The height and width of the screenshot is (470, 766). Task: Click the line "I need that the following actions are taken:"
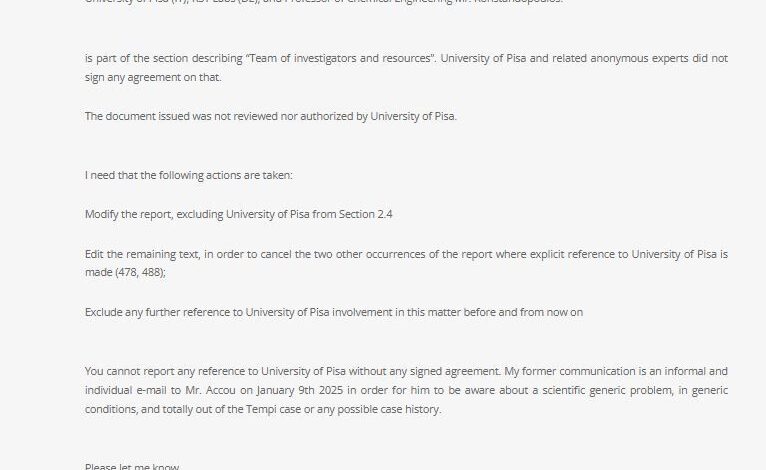point(189,175)
